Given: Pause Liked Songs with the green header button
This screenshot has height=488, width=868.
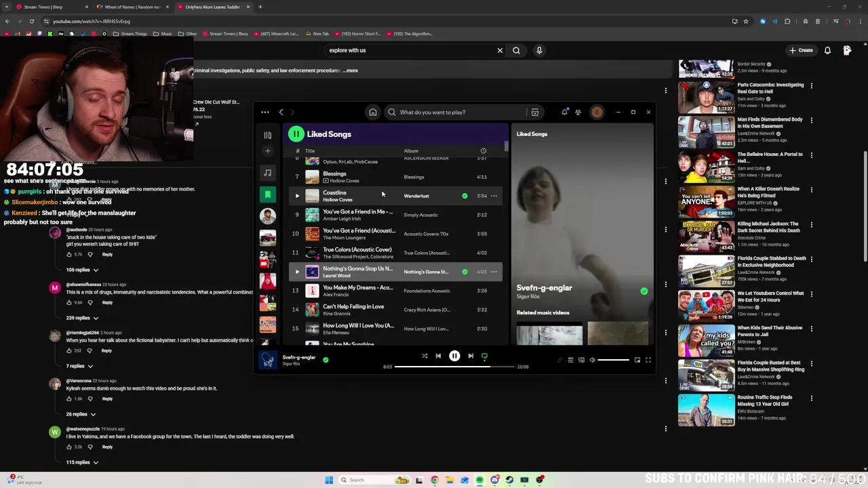Looking at the screenshot, I should (x=296, y=134).
